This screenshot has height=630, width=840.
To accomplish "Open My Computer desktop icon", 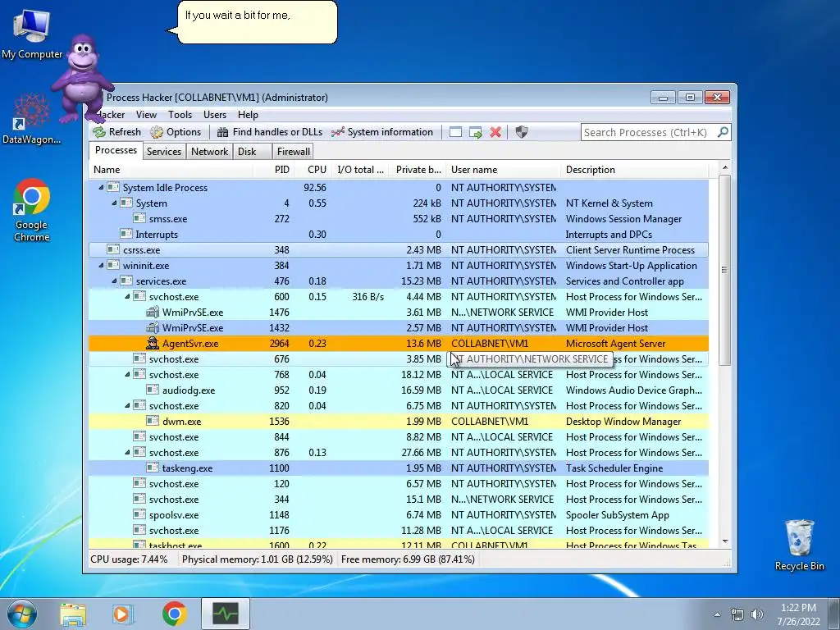I will coord(32,33).
